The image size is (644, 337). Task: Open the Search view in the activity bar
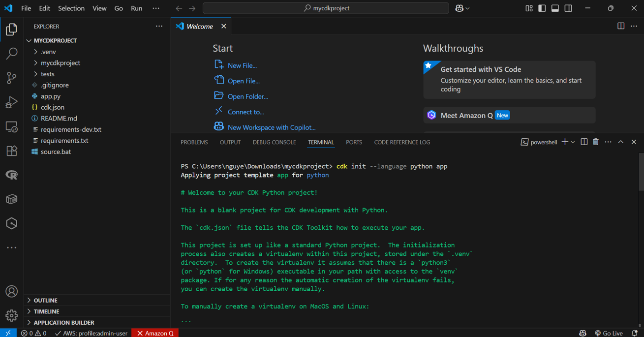[x=12, y=54]
